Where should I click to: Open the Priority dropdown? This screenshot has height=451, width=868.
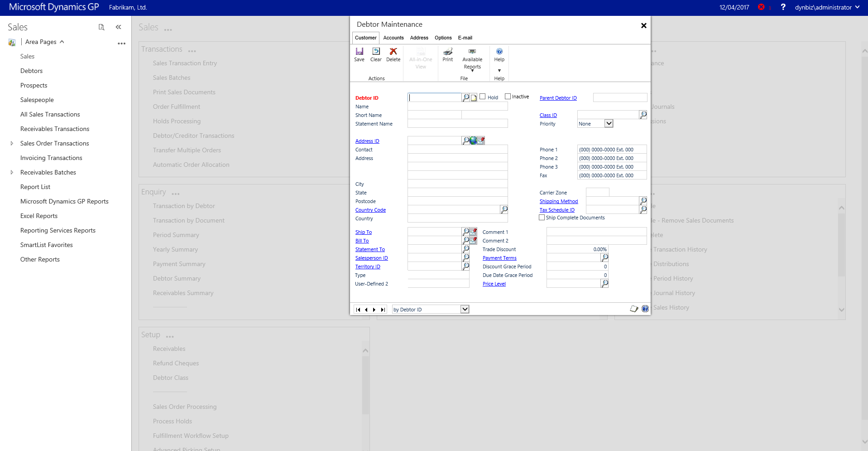(x=609, y=124)
